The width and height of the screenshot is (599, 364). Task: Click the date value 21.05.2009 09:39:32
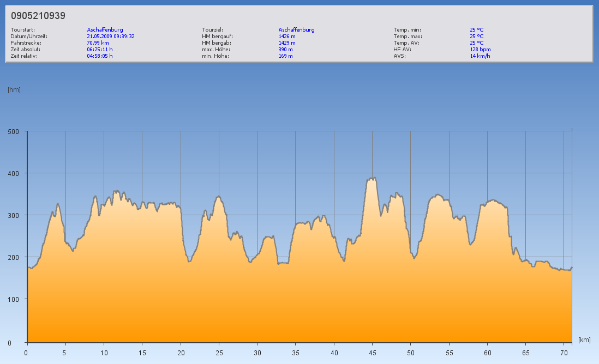(x=111, y=37)
